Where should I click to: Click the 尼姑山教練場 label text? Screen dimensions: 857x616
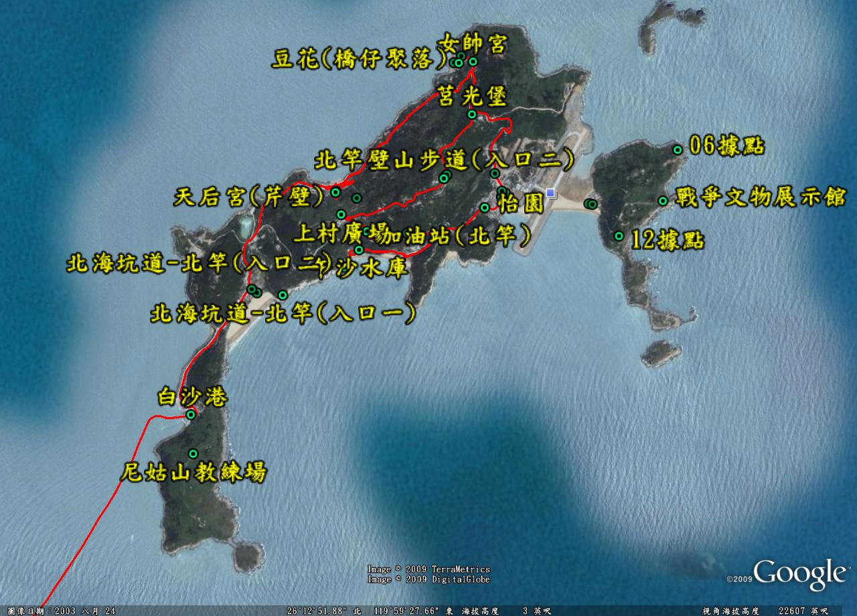tap(193, 473)
